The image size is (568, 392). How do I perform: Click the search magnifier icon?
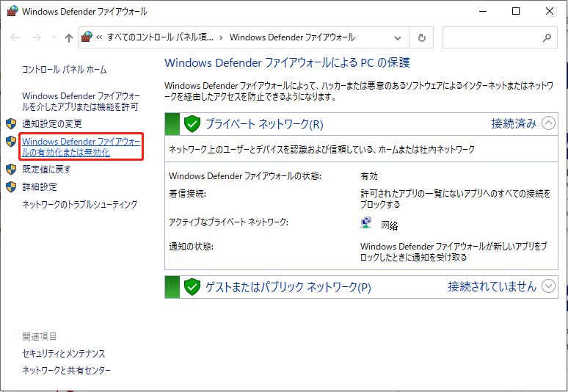click(x=547, y=37)
